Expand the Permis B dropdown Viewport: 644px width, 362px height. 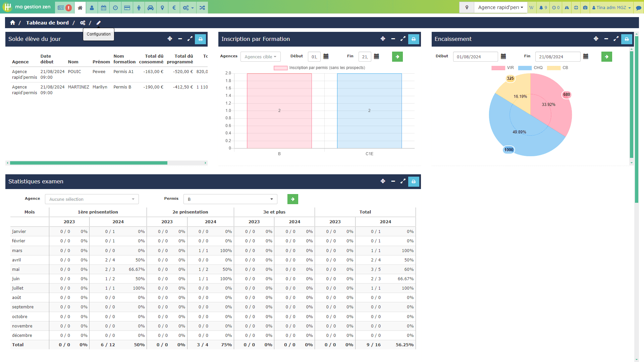[x=230, y=199]
